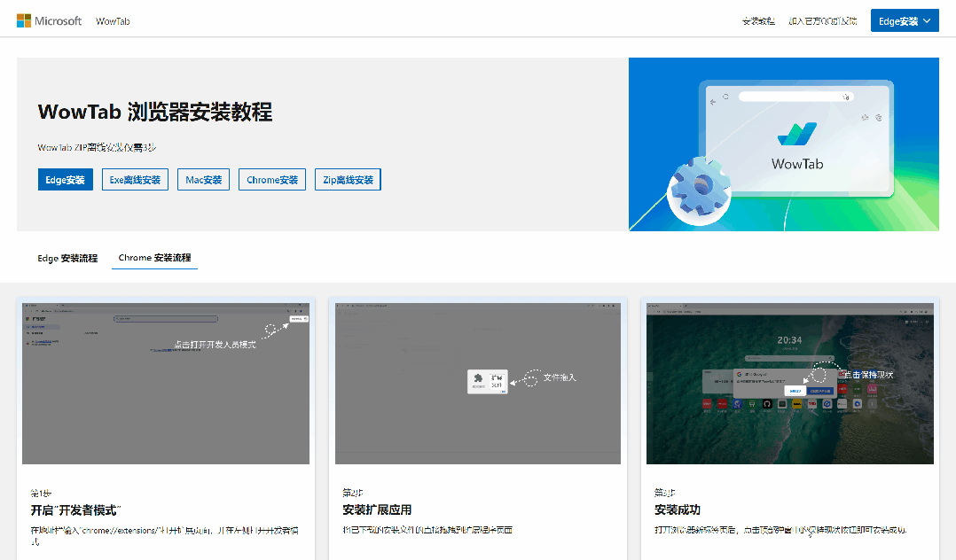Click the step title 开启"开发者模式"
The width and height of the screenshot is (956, 560).
click(x=76, y=510)
